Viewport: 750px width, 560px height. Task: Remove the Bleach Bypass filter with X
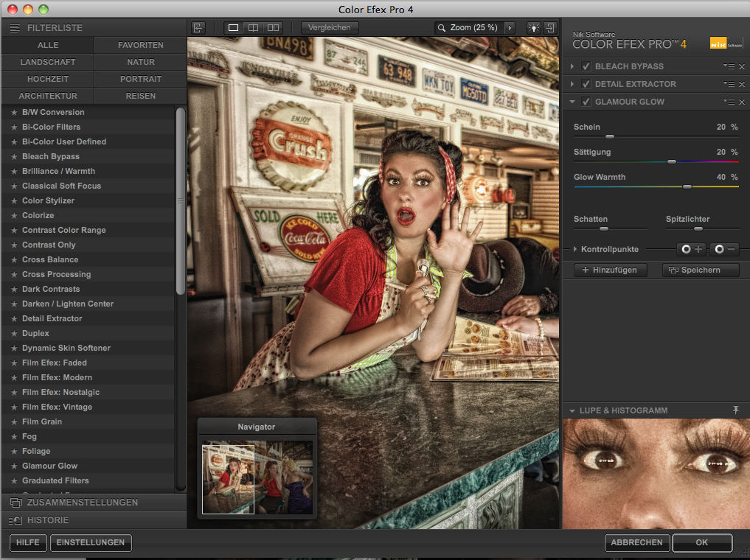click(742, 67)
